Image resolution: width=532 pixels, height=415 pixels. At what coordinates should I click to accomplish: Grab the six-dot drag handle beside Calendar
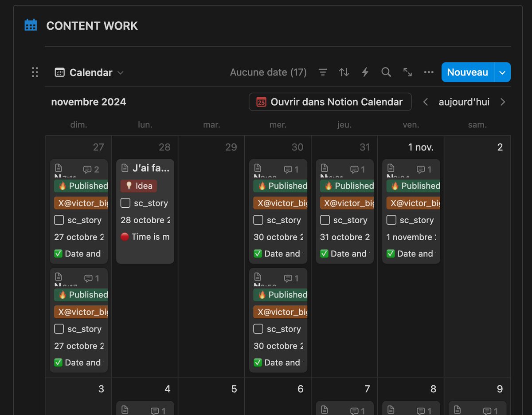pyautogui.click(x=35, y=72)
